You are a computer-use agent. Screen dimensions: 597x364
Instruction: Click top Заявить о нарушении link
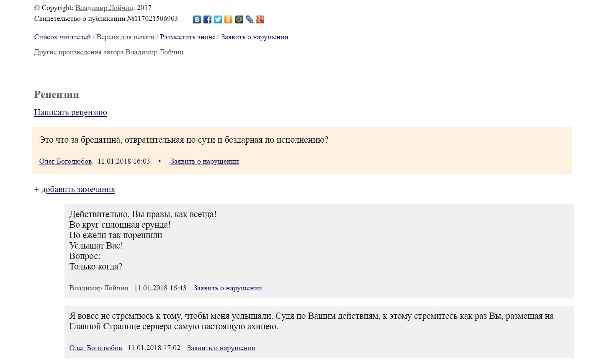(x=255, y=37)
